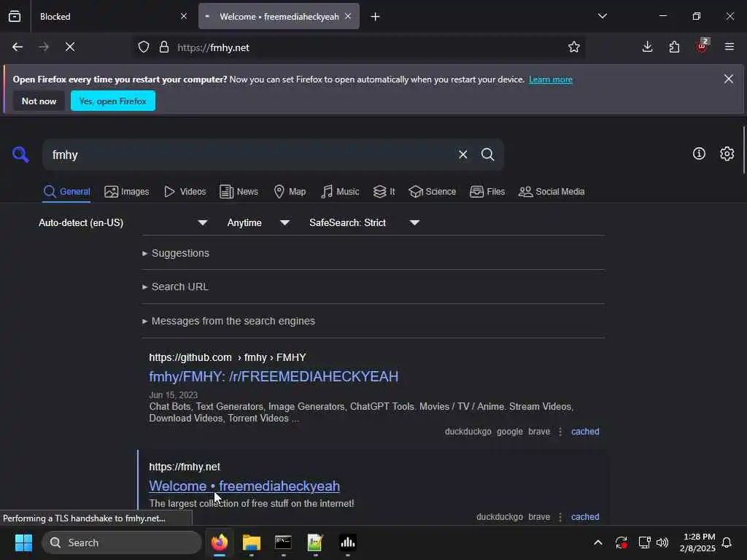Select the Map search category
Screen dimensions: 747x560
290,192
